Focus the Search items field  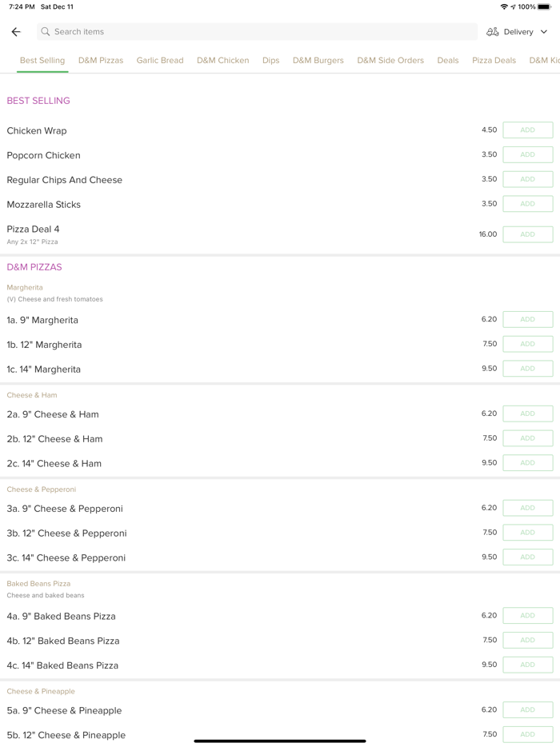tap(256, 32)
